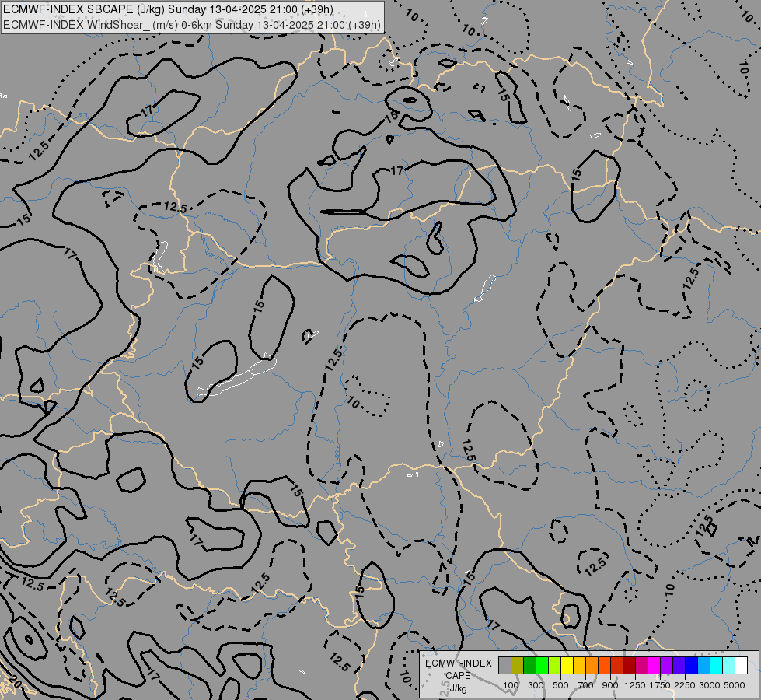Select the yellow-green legend swatch
761x700 pixels.
click(x=554, y=666)
